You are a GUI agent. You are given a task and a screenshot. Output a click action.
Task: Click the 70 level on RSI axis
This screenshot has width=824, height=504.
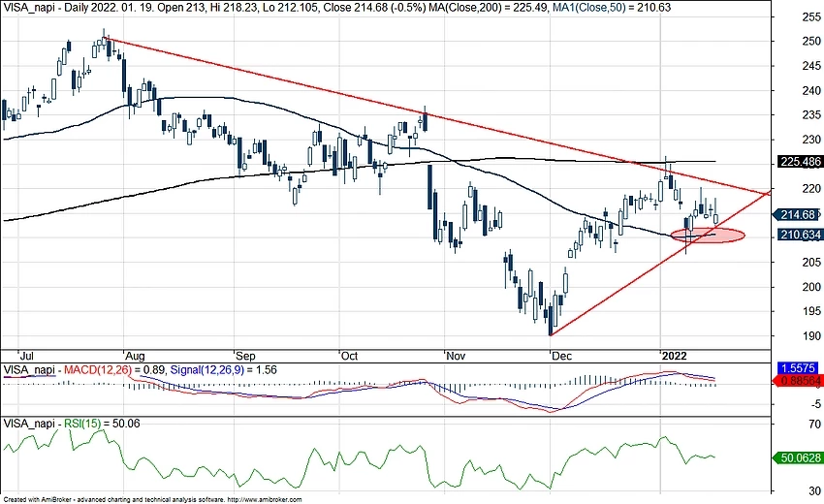(803, 424)
